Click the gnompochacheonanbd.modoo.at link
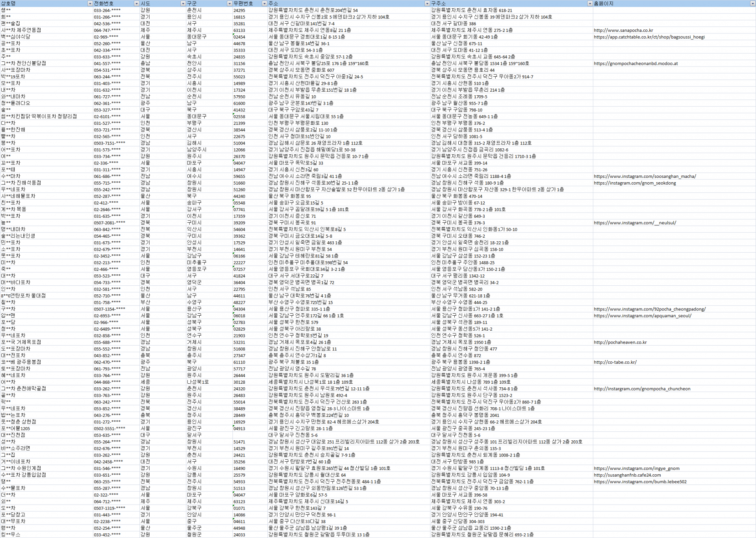 (636, 63)
